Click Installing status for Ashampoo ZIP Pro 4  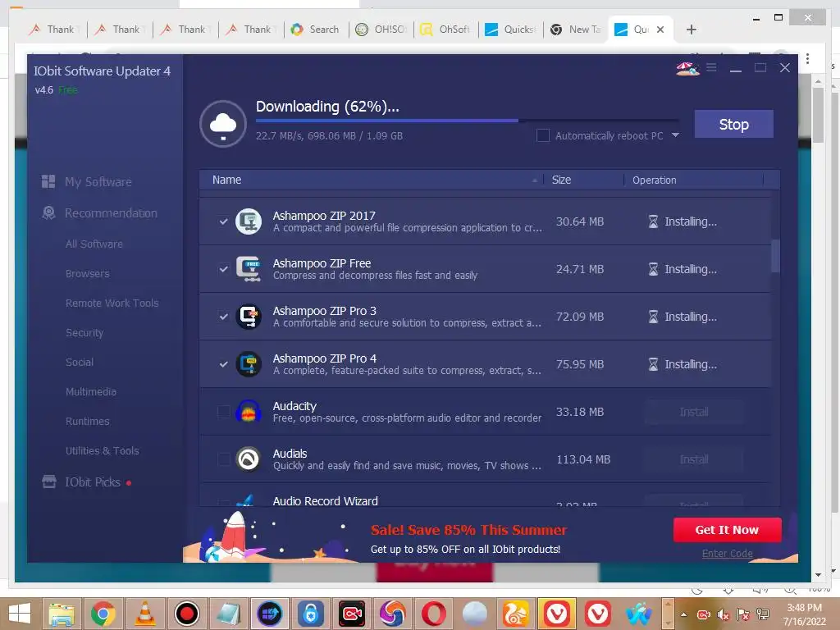[x=682, y=364]
